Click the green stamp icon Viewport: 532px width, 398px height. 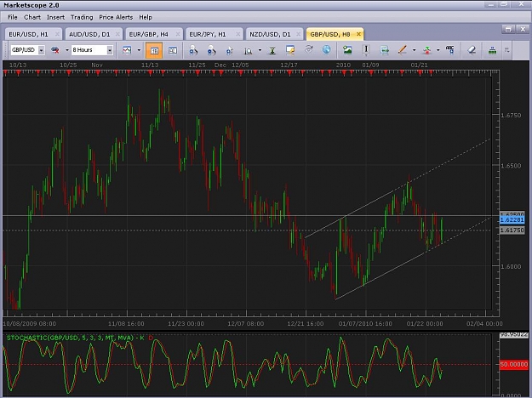tap(492, 50)
